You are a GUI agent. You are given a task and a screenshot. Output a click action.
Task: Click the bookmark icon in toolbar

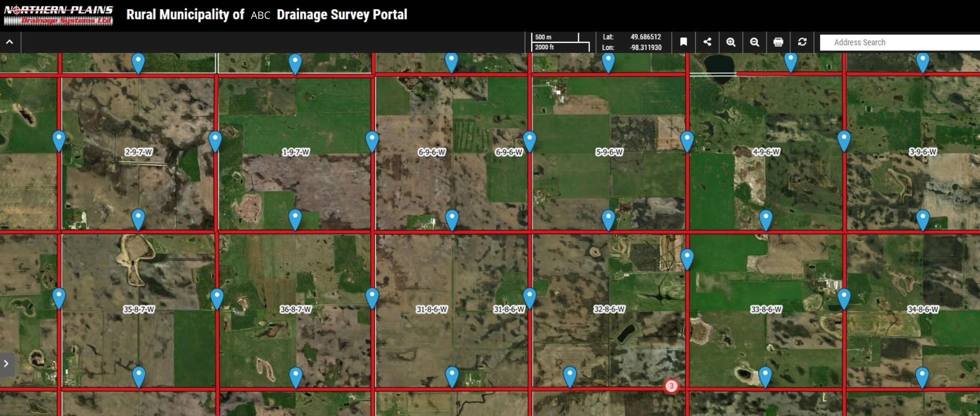(683, 42)
